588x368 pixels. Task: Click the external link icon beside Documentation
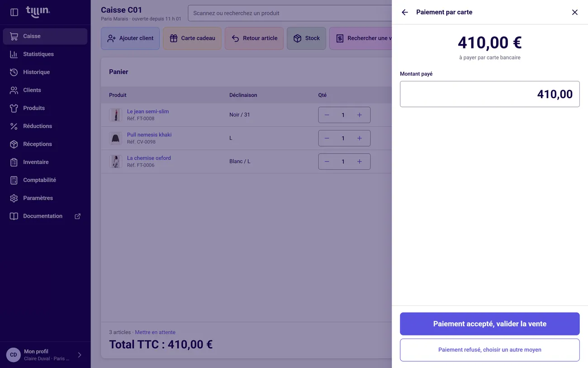click(77, 216)
